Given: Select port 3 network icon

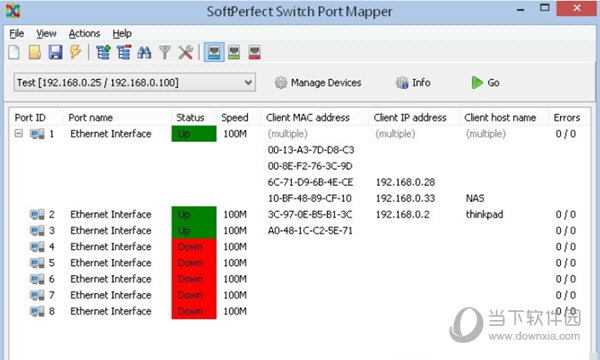Looking at the screenshot, I should (37, 231).
